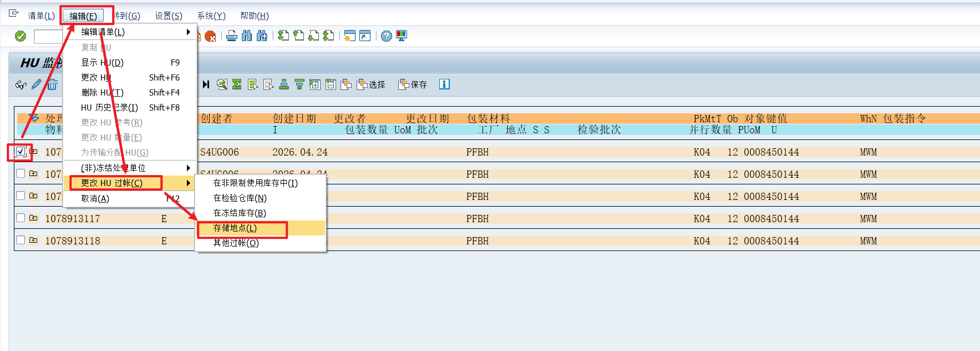The image size is (980, 351).
Task: Check the checkbox for HU 1078913118
Action: [21, 240]
